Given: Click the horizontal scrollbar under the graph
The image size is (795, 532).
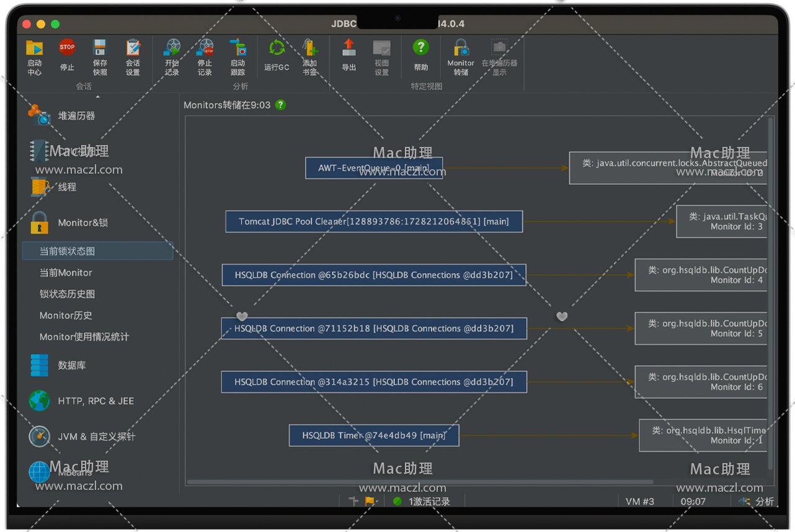Looking at the screenshot, I should pos(420,482).
